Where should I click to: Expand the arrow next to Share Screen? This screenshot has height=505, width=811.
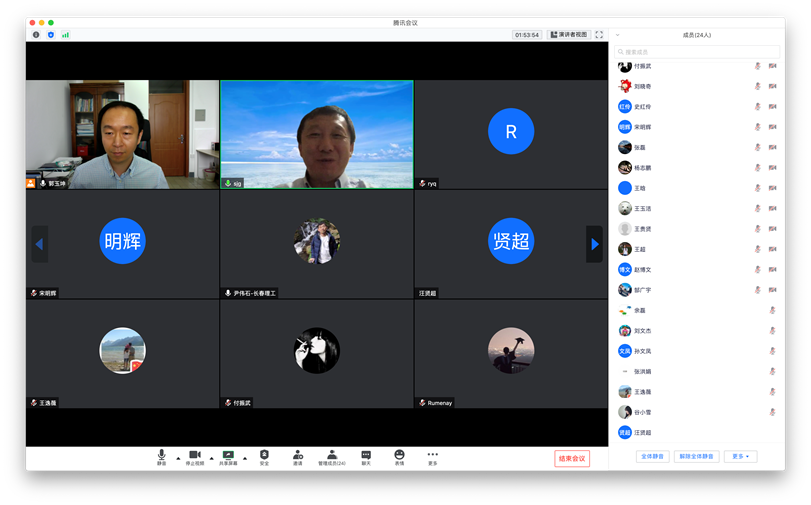click(x=245, y=458)
